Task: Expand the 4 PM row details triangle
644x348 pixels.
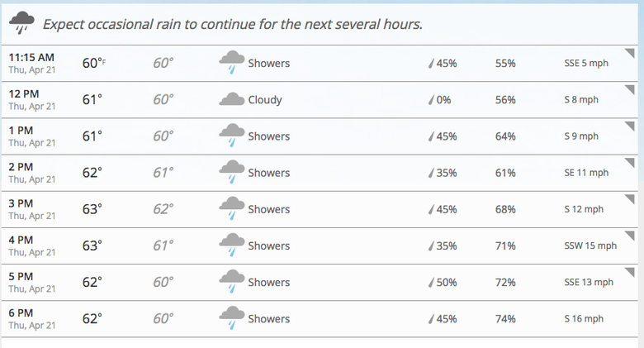Action: [630, 236]
